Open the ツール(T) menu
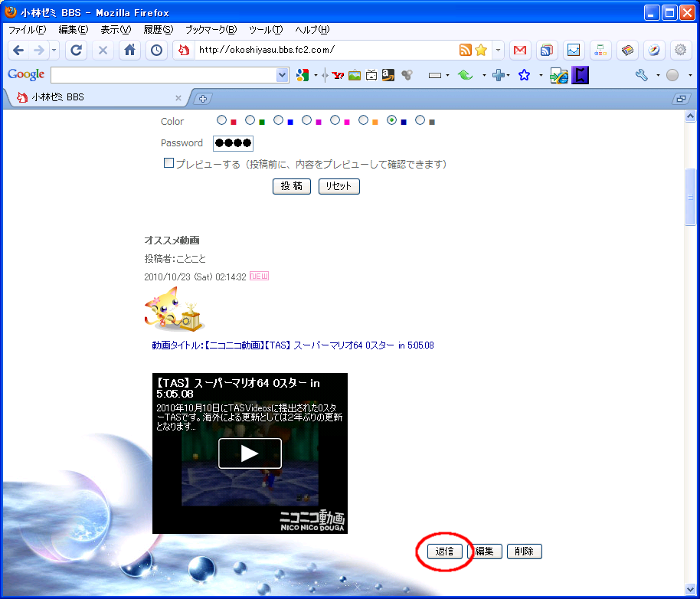Screen dimensions: 700x599 point(266,30)
